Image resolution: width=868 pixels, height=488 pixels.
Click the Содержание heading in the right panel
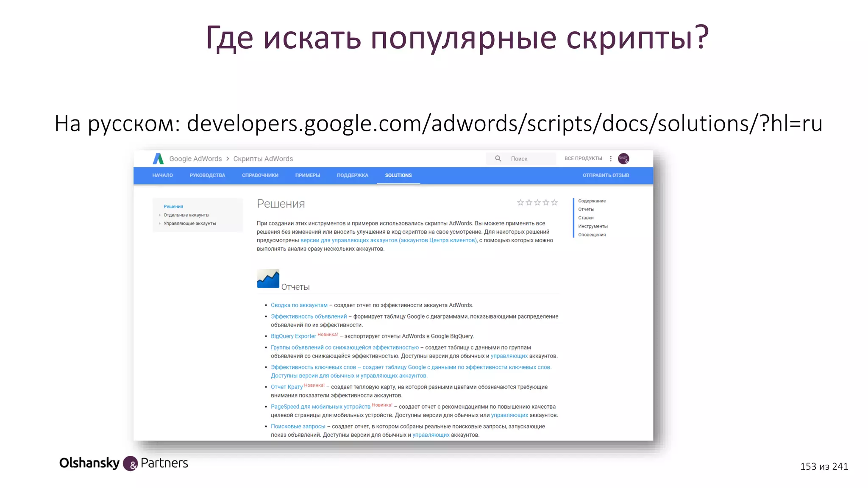(592, 201)
